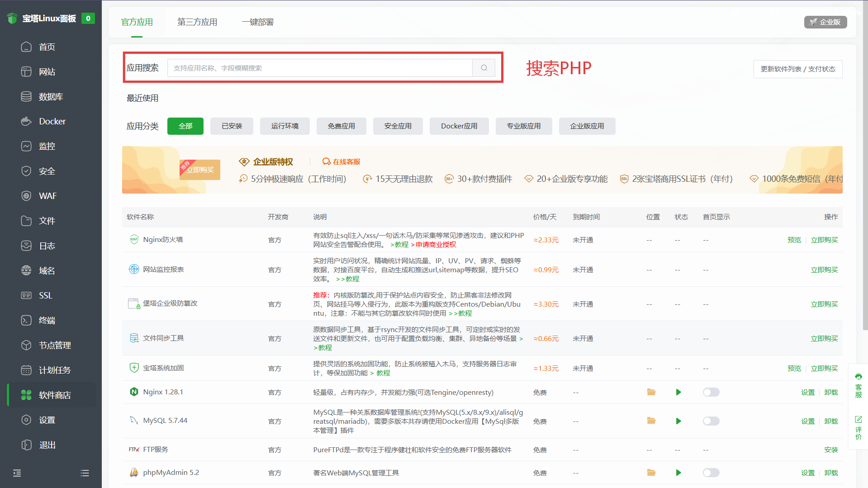Toggle the Nginx 1.28.1 homepage display switch
868x488 pixels.
(x=711, y=392)
